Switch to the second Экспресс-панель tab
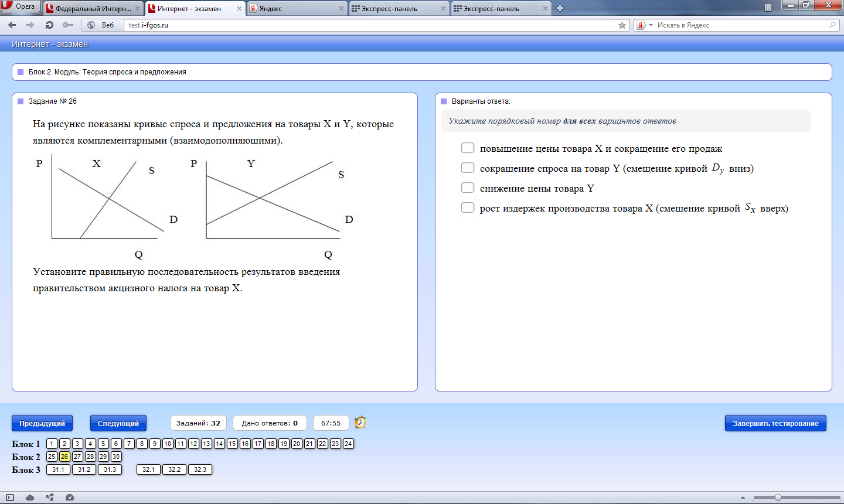The image size is (844, 504). (x=501, y=8)
